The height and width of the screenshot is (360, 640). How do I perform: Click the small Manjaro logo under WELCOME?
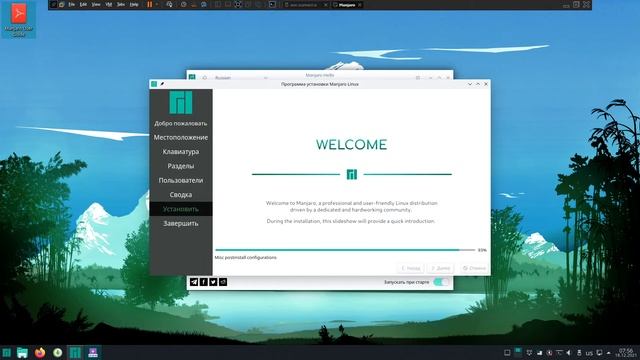352,175
